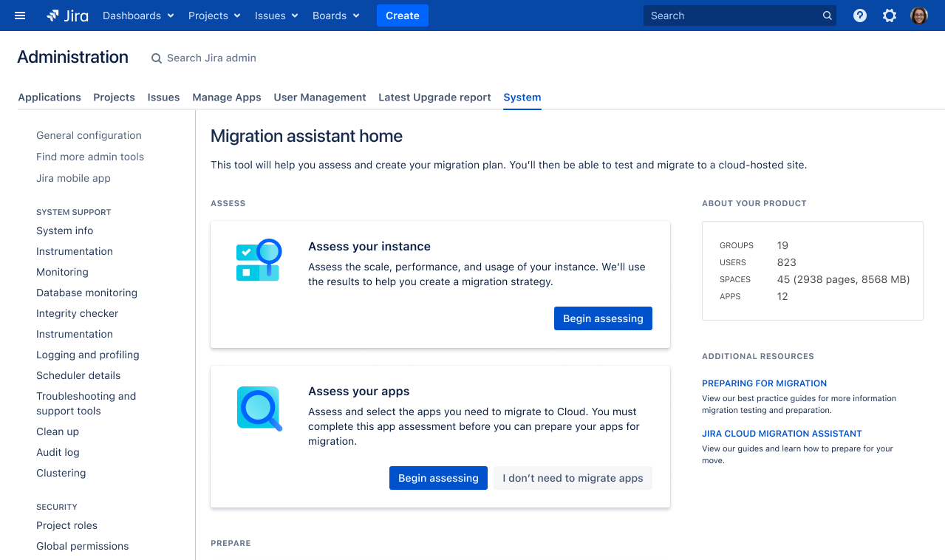Image resolution: width=945 pixels, height=560 pixels.
Task: Open Find more admin tools
Action: point(90,157)
